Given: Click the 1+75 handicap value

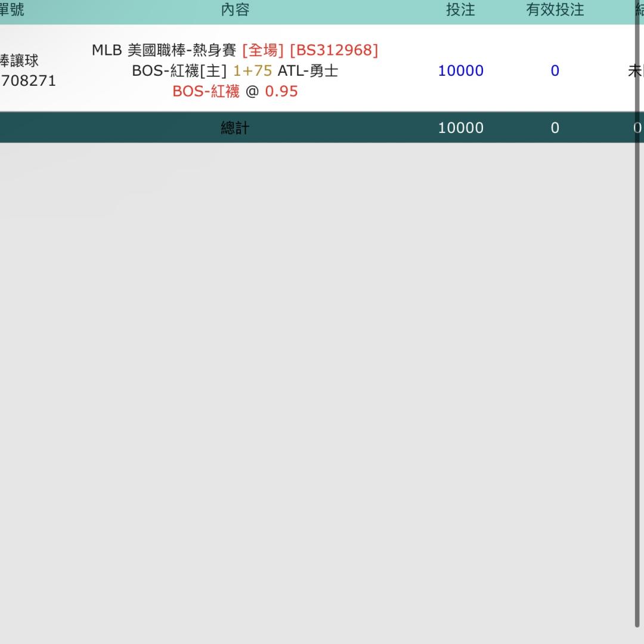Looking at the screenshot, I should (x=252, y=70).
